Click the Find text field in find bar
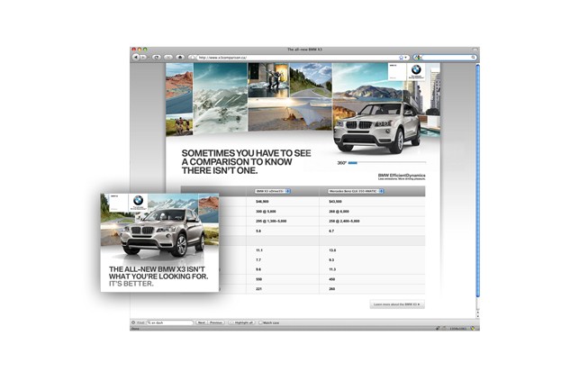The width and height of the screenshot is (588, 381). (170, 322)
